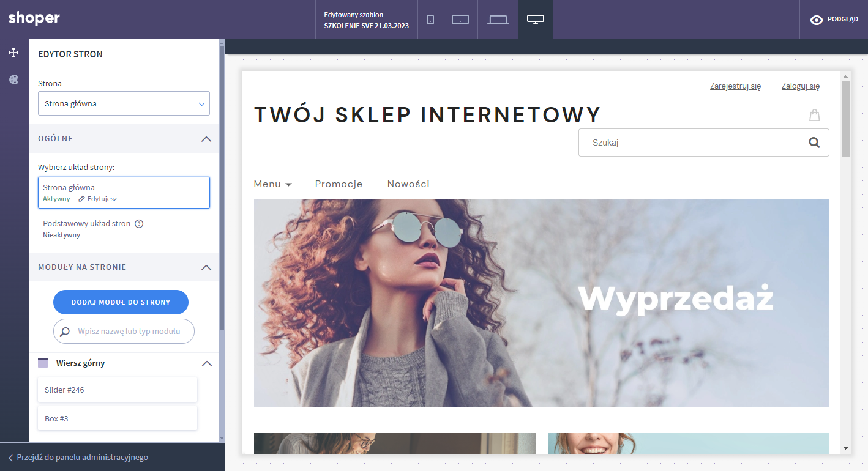Click the search magnifier in store preview

click(x=814, y=143)
